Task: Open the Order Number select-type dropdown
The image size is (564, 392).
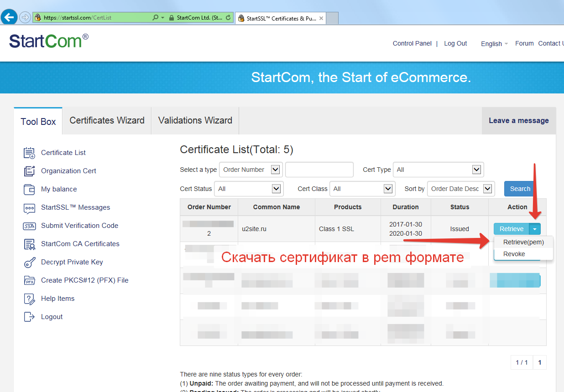Action: (x=251, y=170)
